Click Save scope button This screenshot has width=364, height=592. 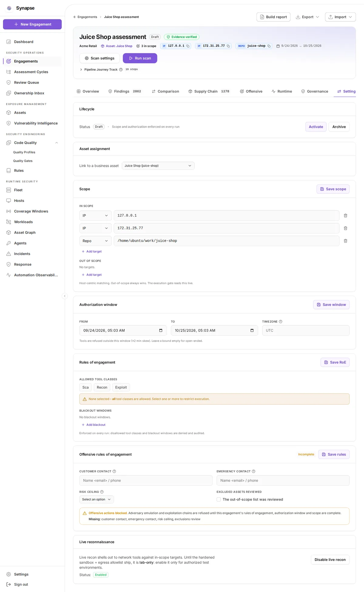(333, 189)
